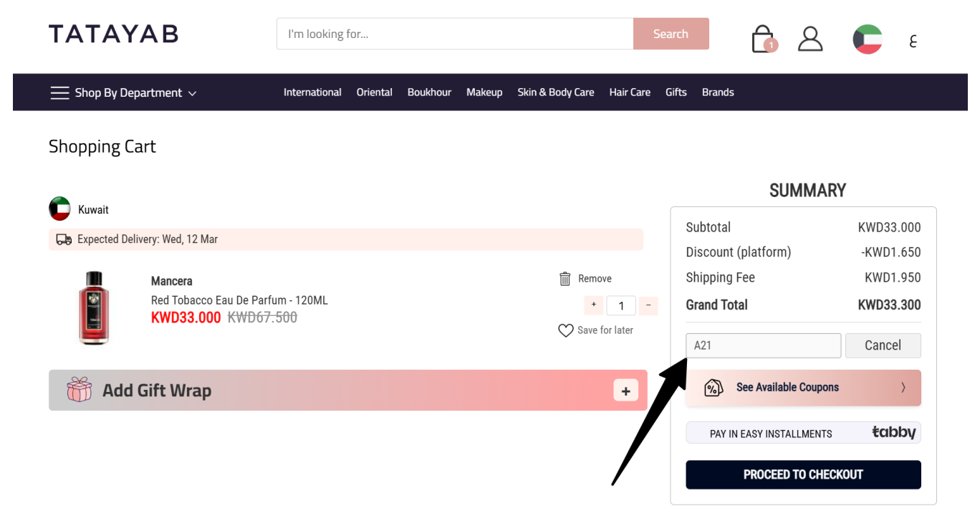Open See Available Coupons chevron
980x516 pixels.
tap(903, 388)
